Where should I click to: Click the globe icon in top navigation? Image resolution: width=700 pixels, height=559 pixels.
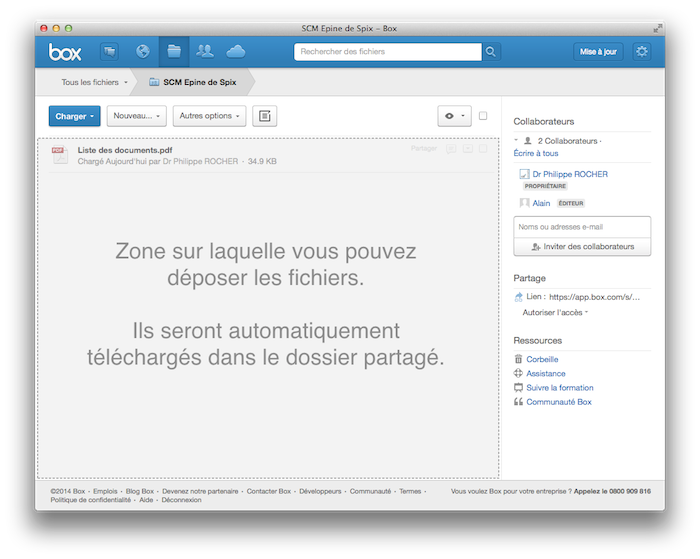[142, 52]
